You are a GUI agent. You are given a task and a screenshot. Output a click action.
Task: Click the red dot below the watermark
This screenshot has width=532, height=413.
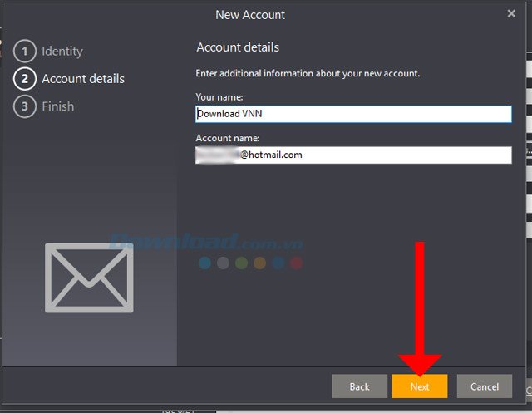[297, 263]
